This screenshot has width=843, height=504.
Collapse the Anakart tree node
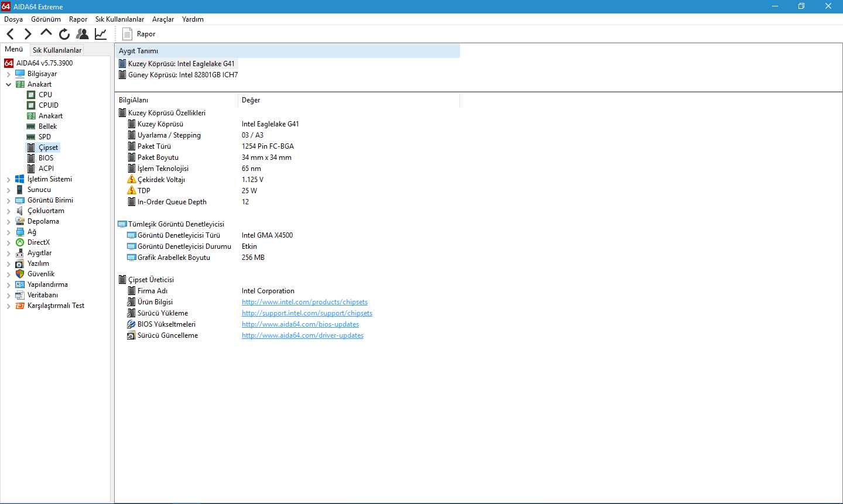coord(8,84)
